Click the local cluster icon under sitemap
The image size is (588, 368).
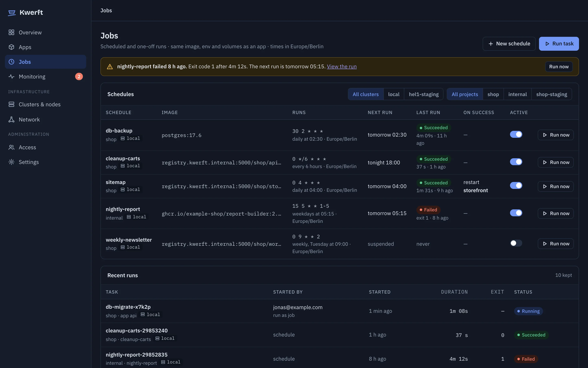coord(123,190)
